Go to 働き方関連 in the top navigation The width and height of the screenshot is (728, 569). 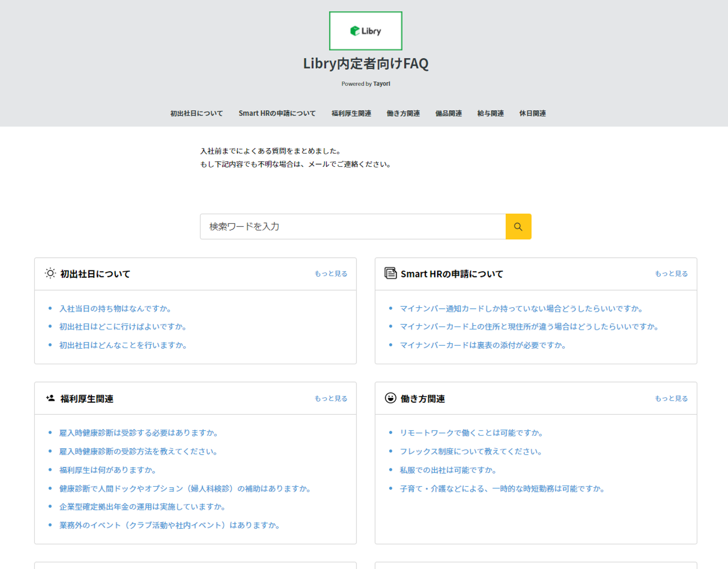(403, 113)
